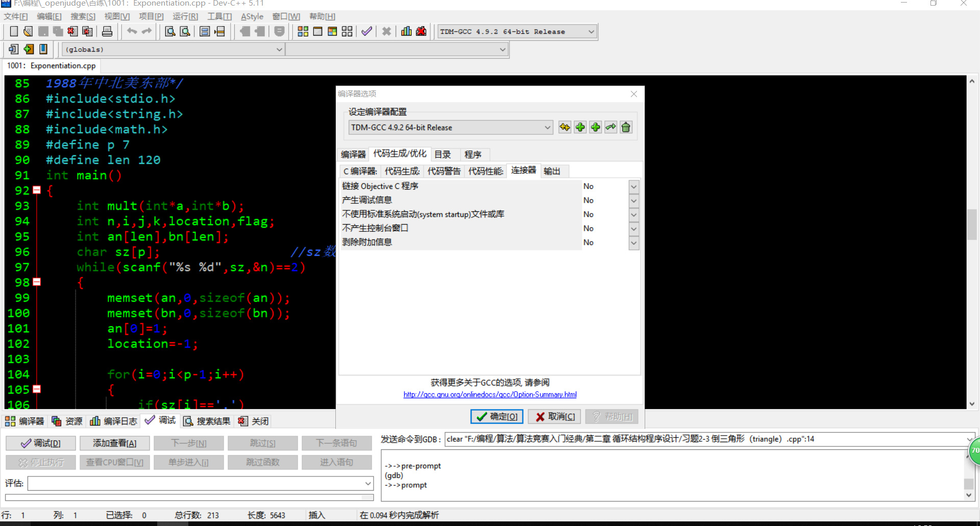Click the New project icon in second toolbar
This screenshot has width=980, height=526.
[x=14, y=49]
